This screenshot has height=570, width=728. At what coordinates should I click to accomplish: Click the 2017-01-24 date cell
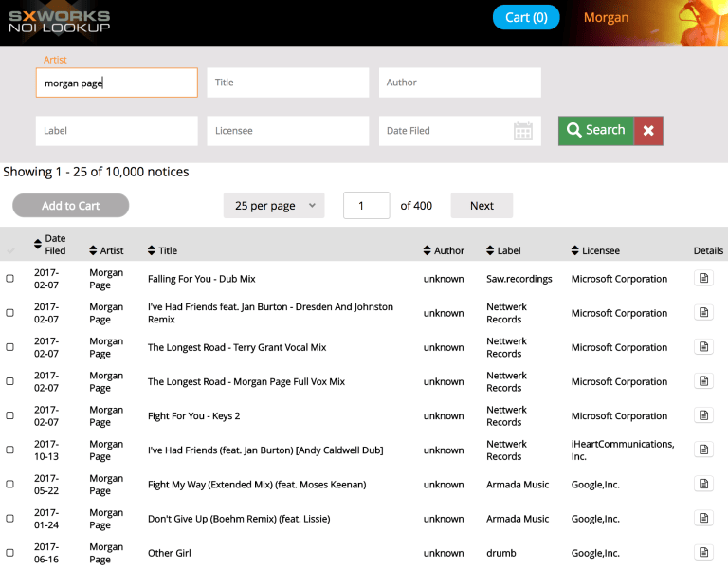(46, 519)
